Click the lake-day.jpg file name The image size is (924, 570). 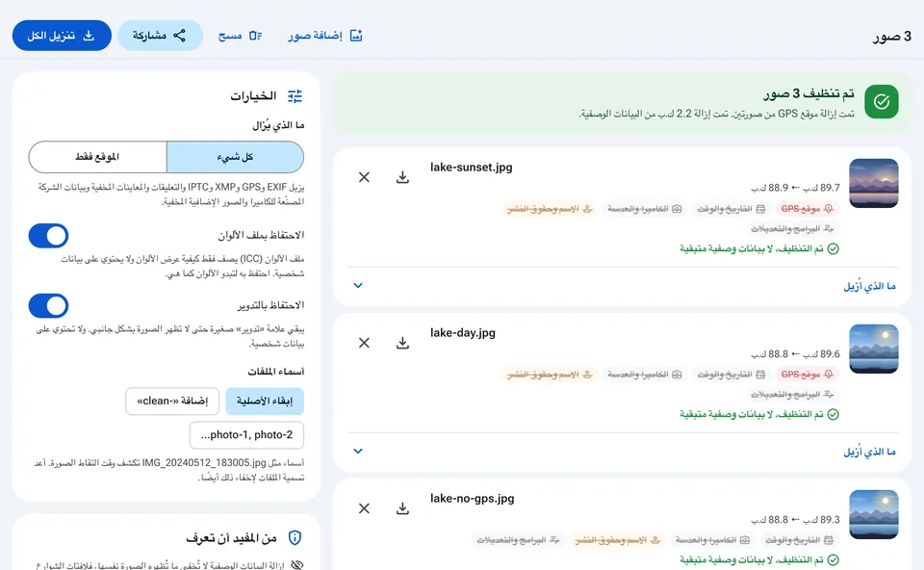(x=463, y=333)
